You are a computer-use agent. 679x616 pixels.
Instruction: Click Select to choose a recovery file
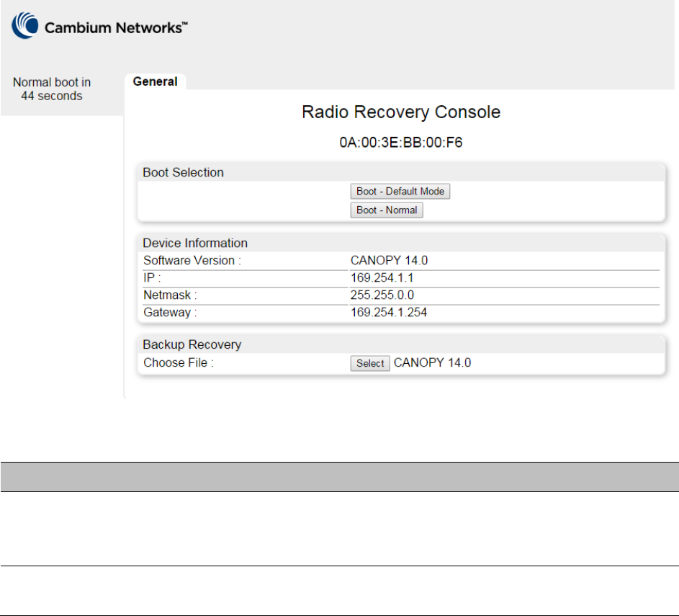[x=370, y=363]
